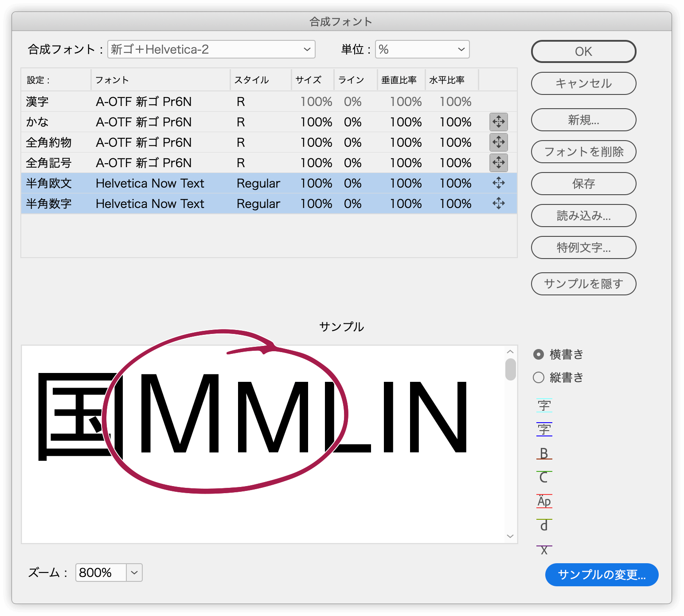Open the 単位 unit dropdown
This screenshot has height=616, width=684.
422,49
